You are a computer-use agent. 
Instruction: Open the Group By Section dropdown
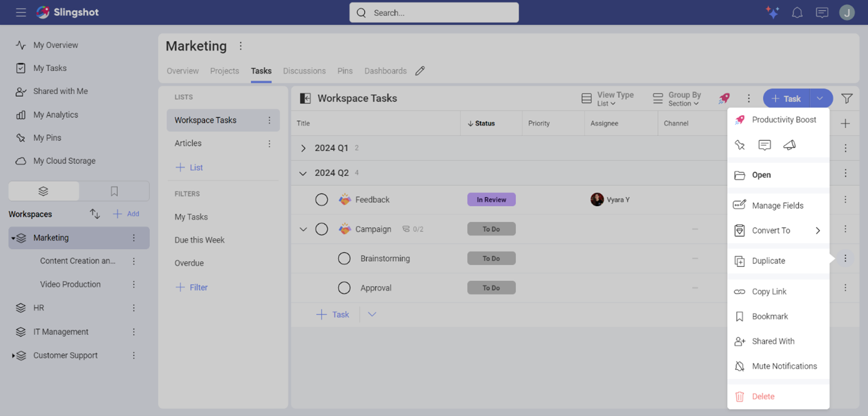point(677,98)
